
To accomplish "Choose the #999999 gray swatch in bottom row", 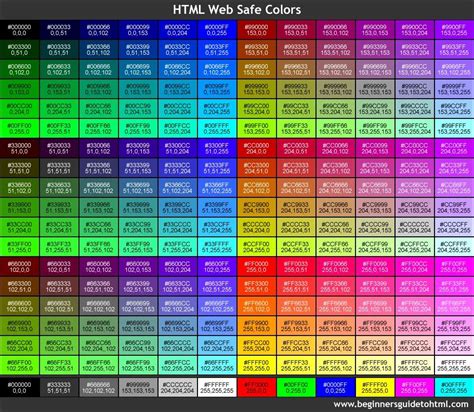I will tap(138, 387).
